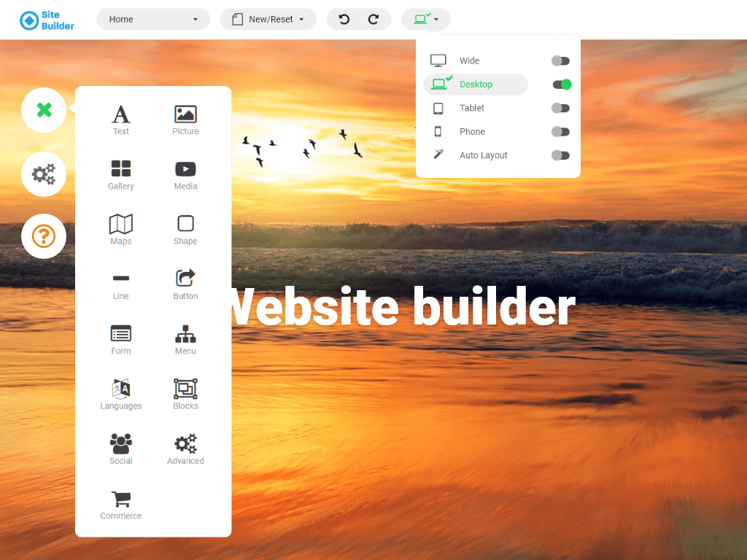The image size is (747, 560).
Task: Open the Languages element
Action: (120, 394)
